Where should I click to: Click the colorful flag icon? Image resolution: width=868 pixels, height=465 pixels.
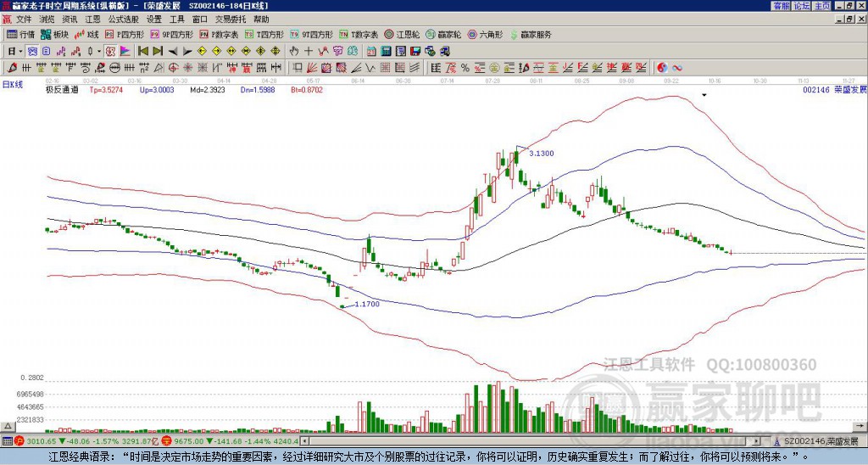coord(125,52)
